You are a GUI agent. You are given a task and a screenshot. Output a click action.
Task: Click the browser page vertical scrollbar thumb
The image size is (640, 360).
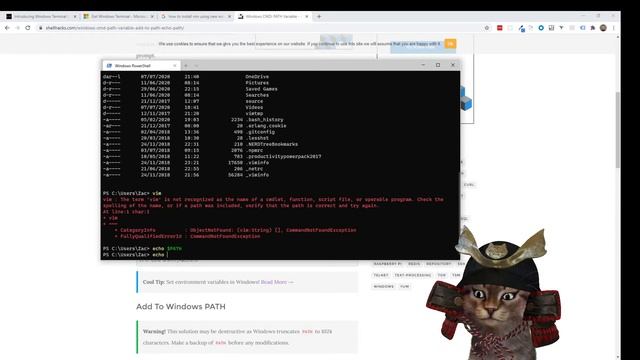pos(618,129)
